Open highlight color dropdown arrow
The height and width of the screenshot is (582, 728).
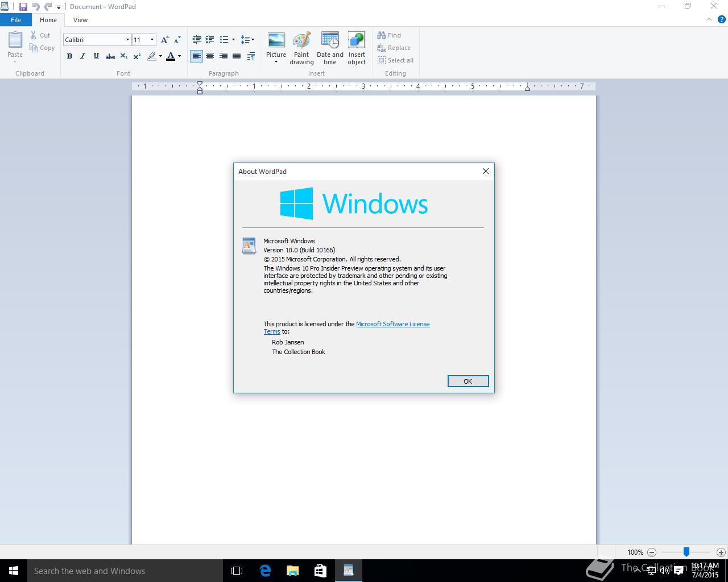click(x=160, y=56)
